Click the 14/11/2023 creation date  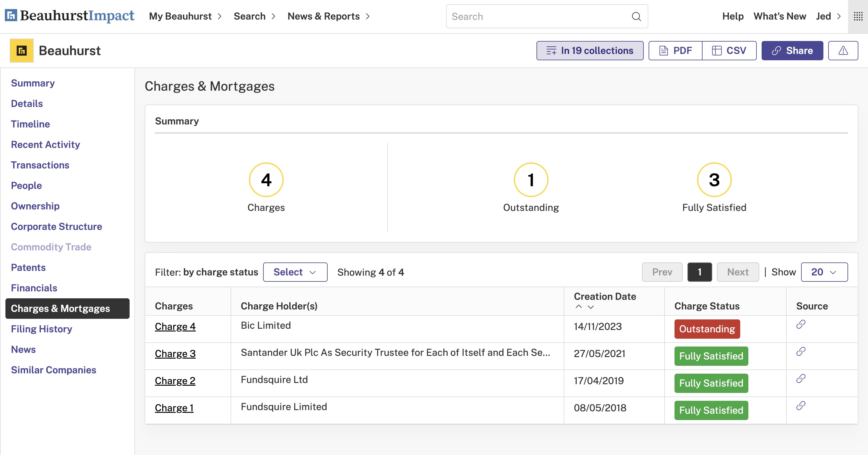pos(598,327)
